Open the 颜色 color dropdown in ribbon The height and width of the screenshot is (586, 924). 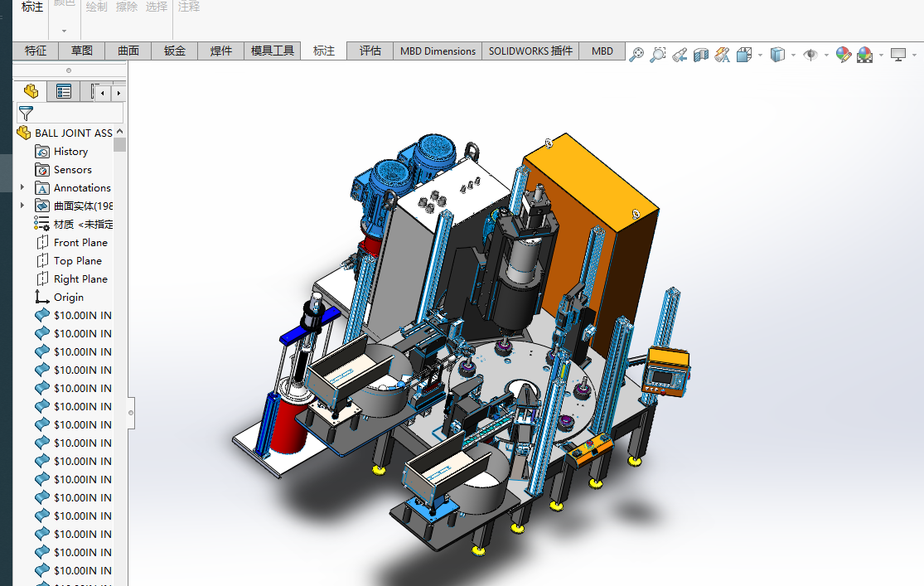click(x=64, y=31)
